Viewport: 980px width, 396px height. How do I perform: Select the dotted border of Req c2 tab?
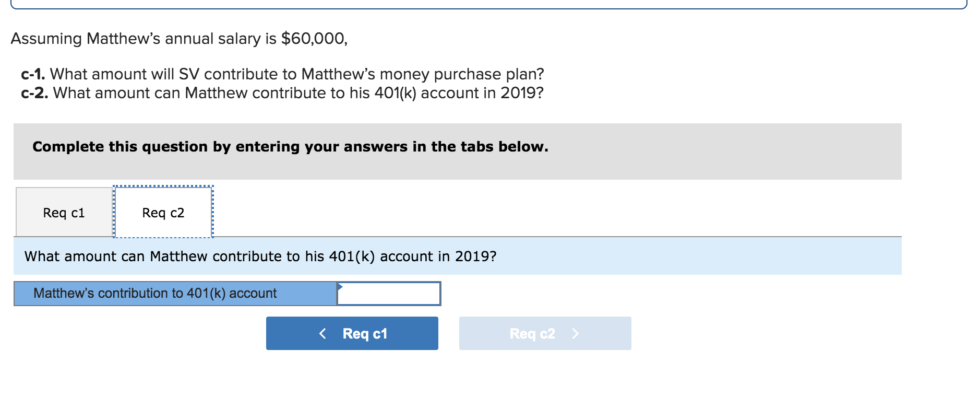pyautogui.click(x=162, y=185)
